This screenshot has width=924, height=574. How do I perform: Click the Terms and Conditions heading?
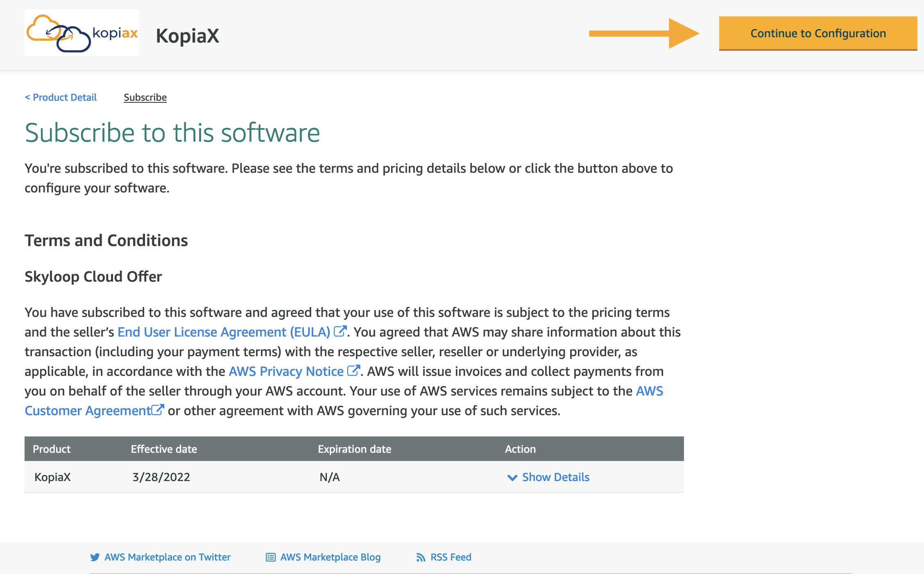106,240
